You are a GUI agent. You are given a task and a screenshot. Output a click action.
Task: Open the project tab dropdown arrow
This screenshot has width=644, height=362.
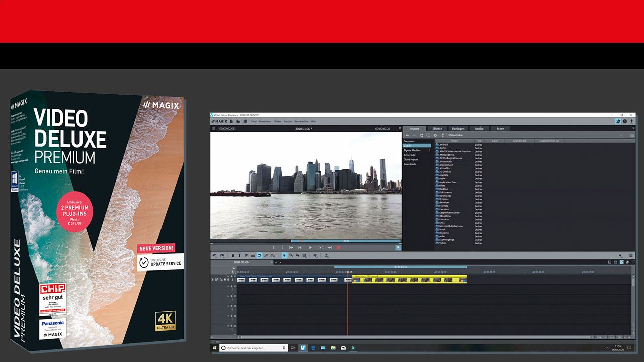(x=280, y=262)
